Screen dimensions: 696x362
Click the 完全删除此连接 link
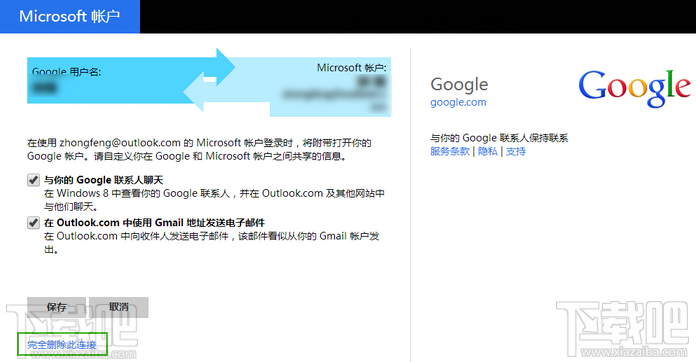[x=62, y=345]
